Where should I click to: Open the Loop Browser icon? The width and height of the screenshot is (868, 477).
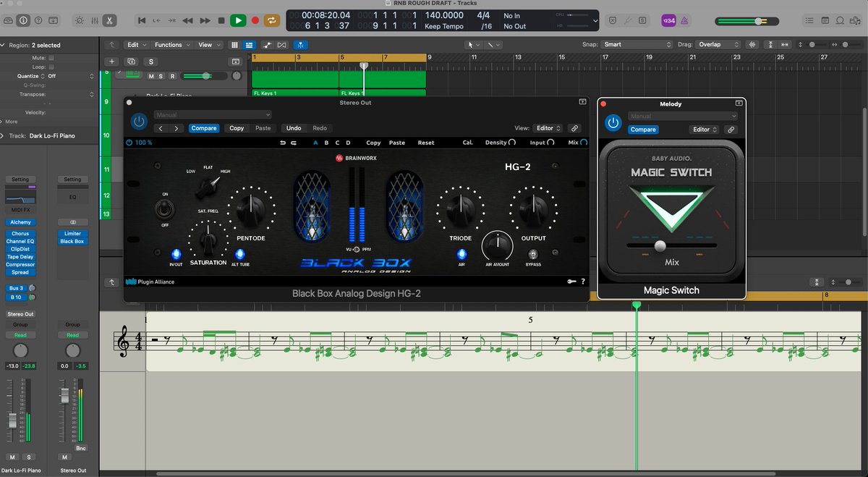click(x=841, y=20)
